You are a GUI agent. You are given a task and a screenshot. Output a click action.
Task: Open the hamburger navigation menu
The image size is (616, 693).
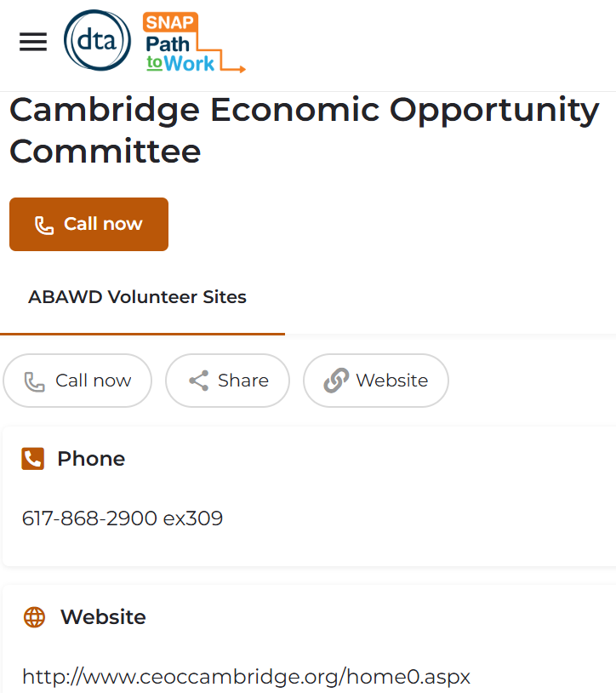[33, 42]
